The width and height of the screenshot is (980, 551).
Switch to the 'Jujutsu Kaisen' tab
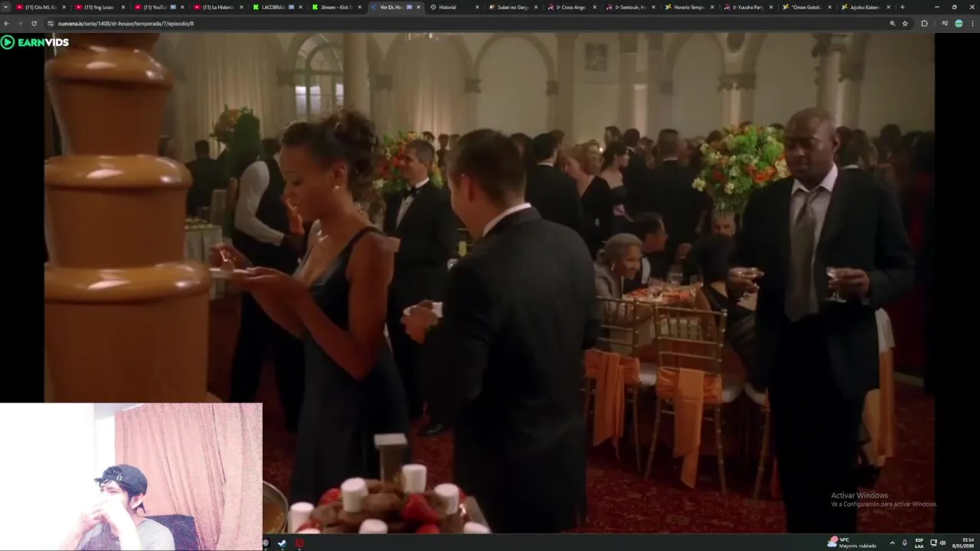867,7
